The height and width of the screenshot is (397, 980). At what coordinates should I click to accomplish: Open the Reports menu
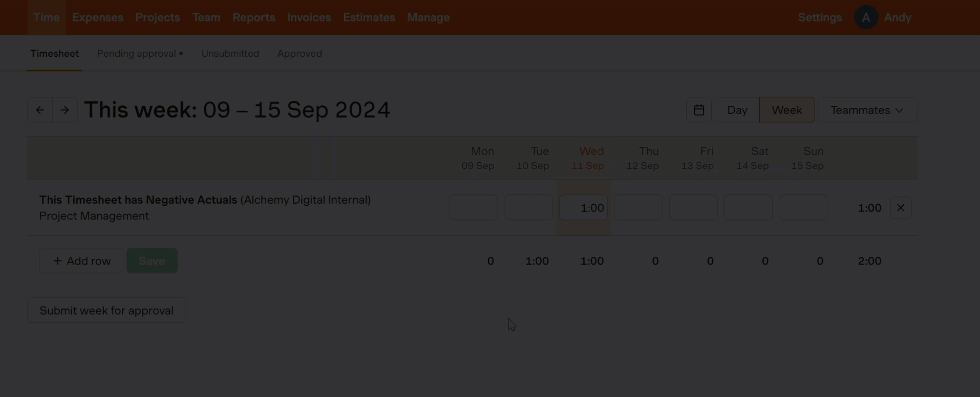point(254,17)
